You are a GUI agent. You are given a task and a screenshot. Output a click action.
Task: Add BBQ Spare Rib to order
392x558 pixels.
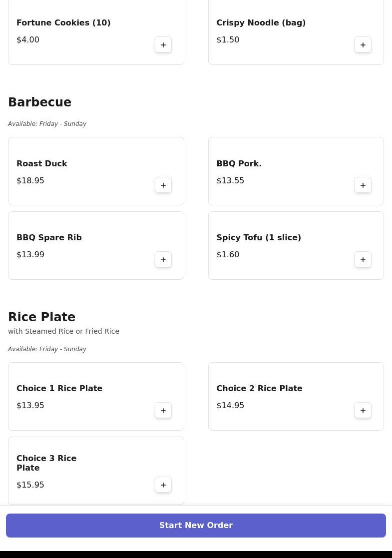pyautogui.click(x=163, y=260)
